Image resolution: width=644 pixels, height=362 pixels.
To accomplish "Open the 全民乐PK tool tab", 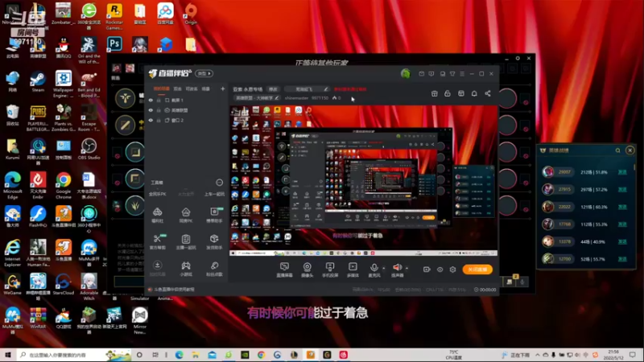I will tap(157, 194).
